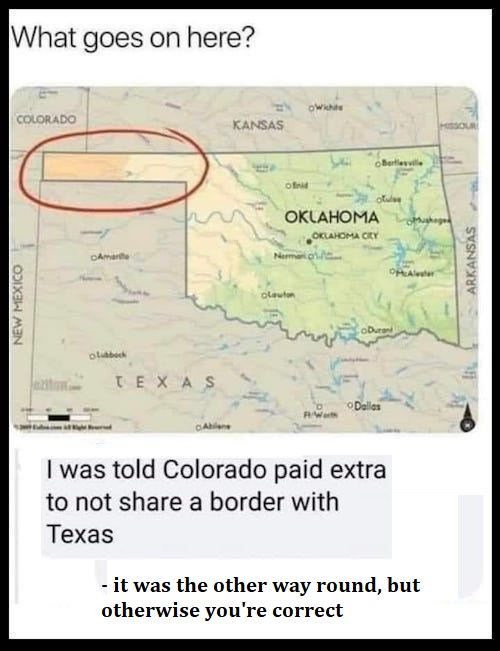Click the compass north arrow icon on map
The image size is (500, 651).
point(468,417)
